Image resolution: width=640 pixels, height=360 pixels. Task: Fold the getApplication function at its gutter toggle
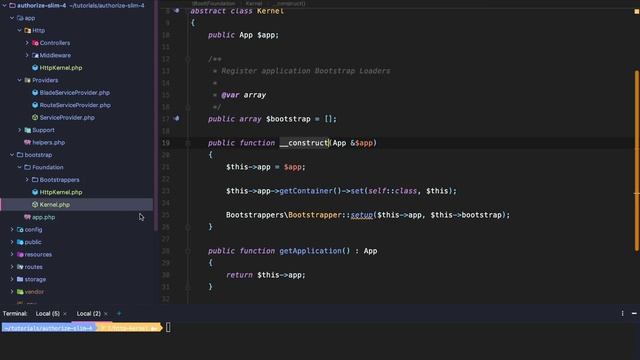(188, 251)
